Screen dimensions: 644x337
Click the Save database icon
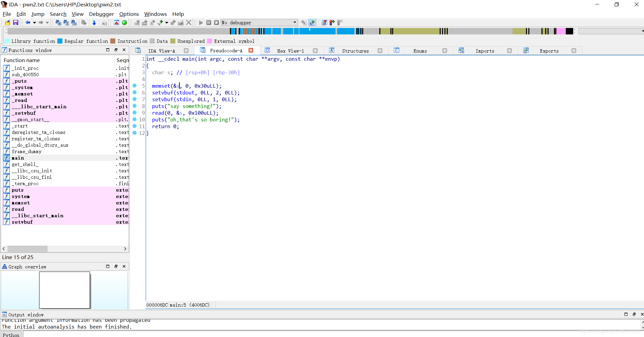(x=16, y=23)
